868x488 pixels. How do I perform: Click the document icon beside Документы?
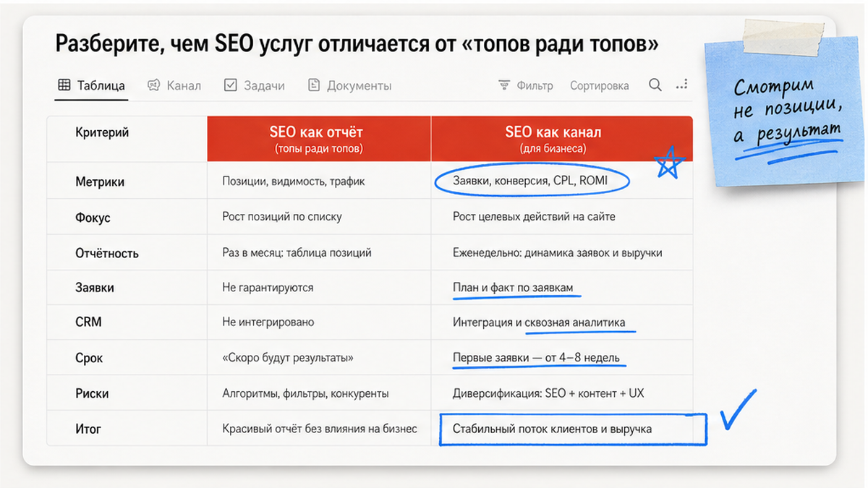click(x=314, y=85)
